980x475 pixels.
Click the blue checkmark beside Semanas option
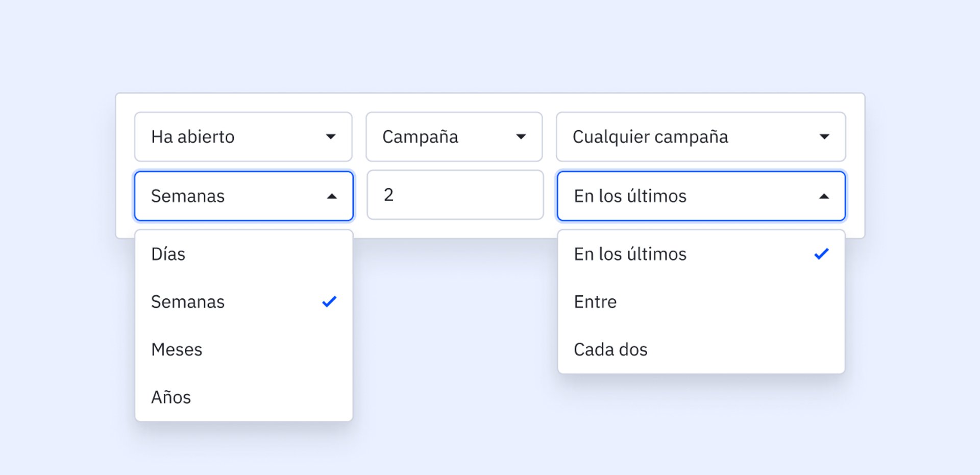point(329,302)
